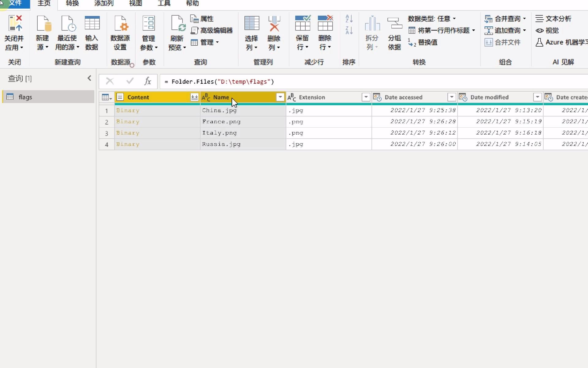Image resolution: width=588 pixels, height=368 pixels.
Task: Click the Group By icon
Action: pos(394,23)
